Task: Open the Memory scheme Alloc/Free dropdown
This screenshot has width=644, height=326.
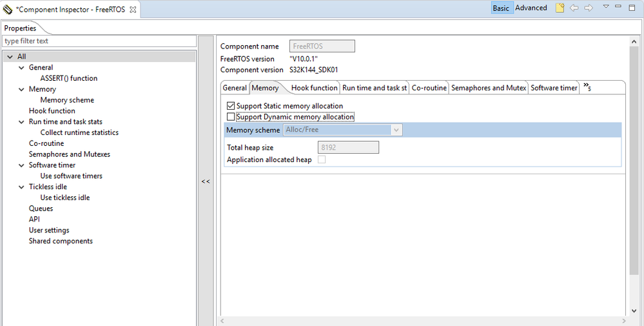Action: 343,130
